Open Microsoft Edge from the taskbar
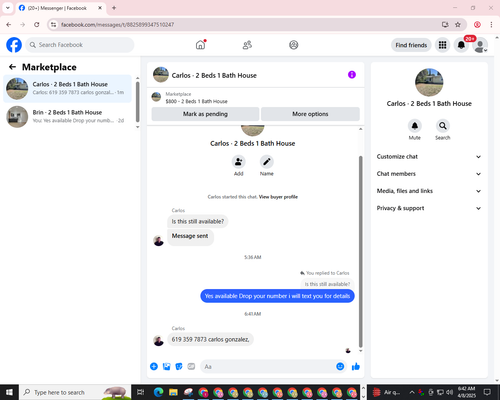This screenshot has width=500, height=400. click(159, 392)
